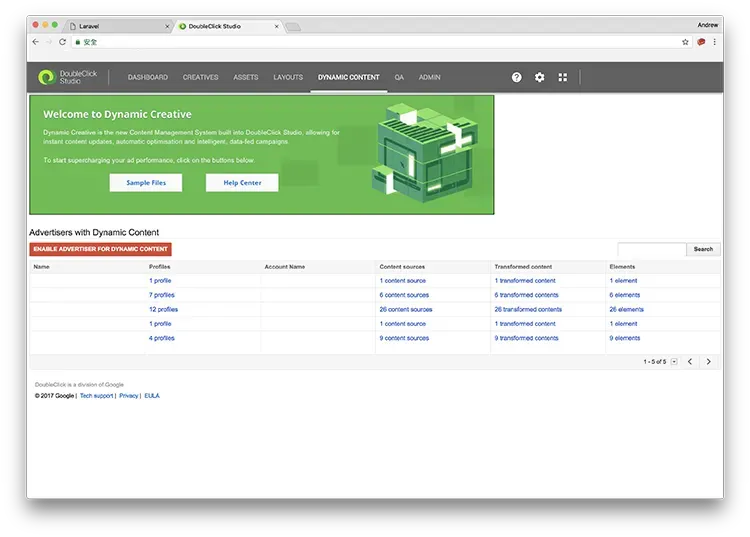Viewport: 750px width, 537px height.
Task: Focus the advertiser search input field
Action: (651, 249)
